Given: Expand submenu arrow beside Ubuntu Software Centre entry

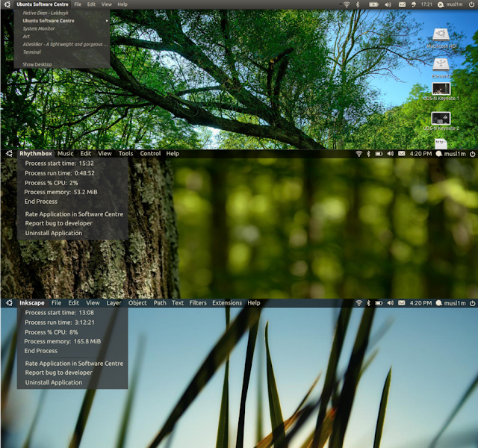Looking at the screenshot, I should click(x=107, y=21).
